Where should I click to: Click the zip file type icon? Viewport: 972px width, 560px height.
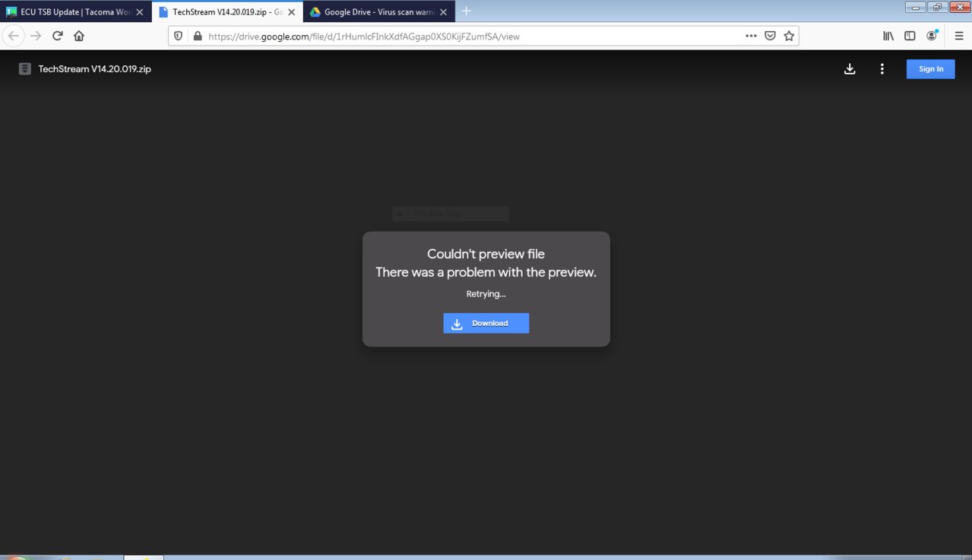tap(25, 69)
